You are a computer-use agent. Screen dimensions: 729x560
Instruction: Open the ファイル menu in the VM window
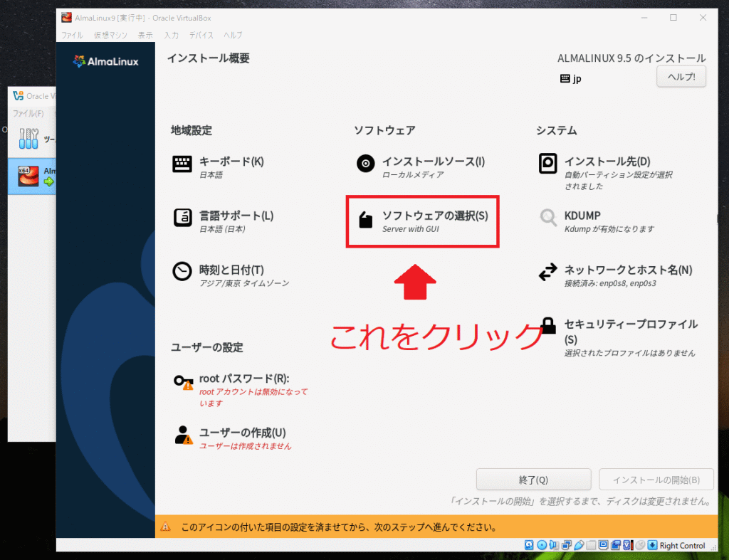point(72,36)
